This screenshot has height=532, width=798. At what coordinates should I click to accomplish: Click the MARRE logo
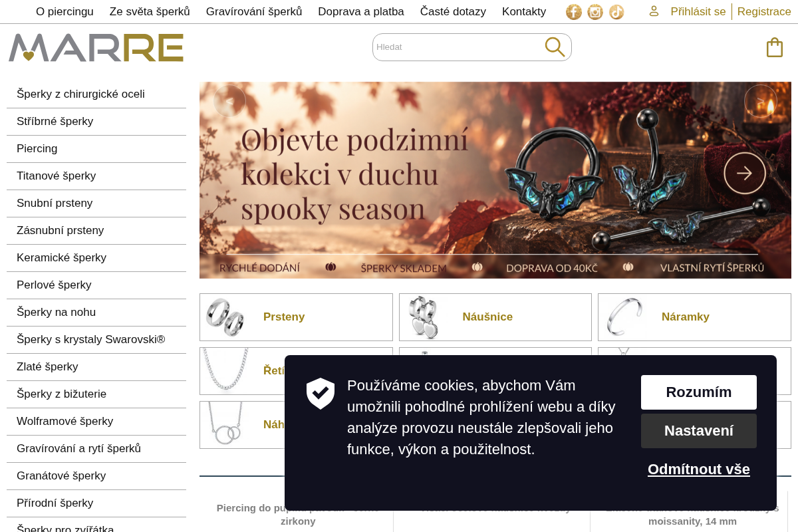point(96,48)
